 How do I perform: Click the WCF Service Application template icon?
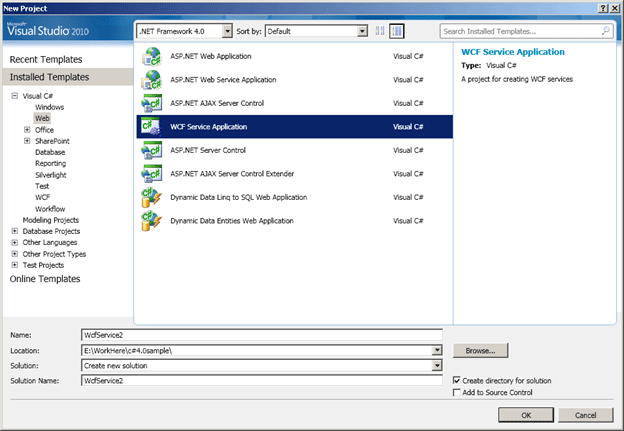click(152, 127)
